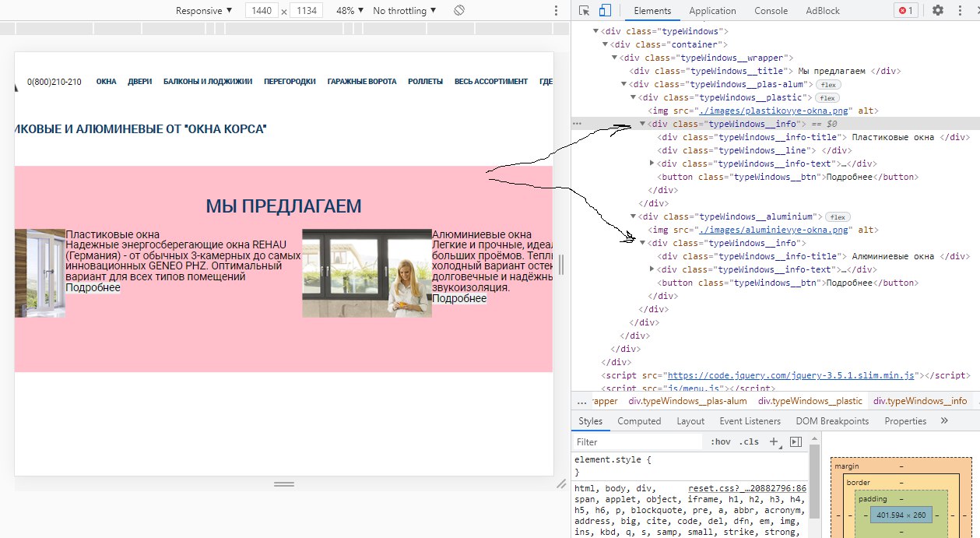Open the Computed tab
The image size is (980, 538).
[639, 421]
